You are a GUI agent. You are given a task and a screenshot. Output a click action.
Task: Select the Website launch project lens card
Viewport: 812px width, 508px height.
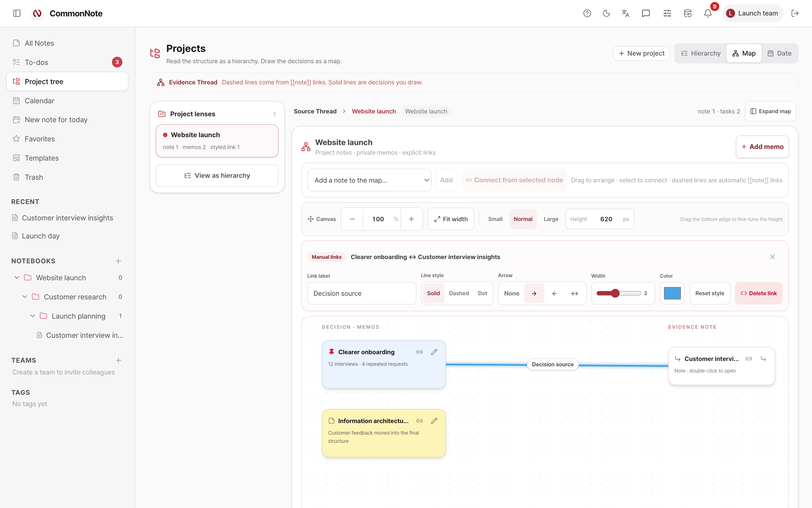point(217,141)
